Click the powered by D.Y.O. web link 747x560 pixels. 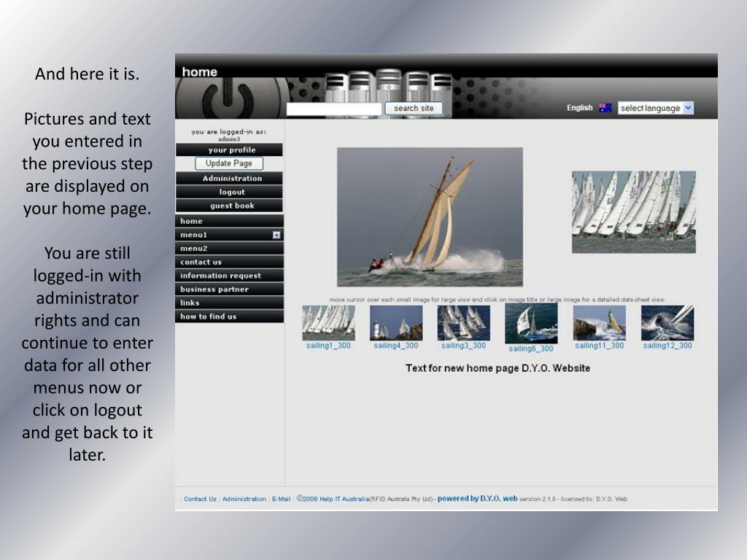pyautogui.click(x=477, y=499)
